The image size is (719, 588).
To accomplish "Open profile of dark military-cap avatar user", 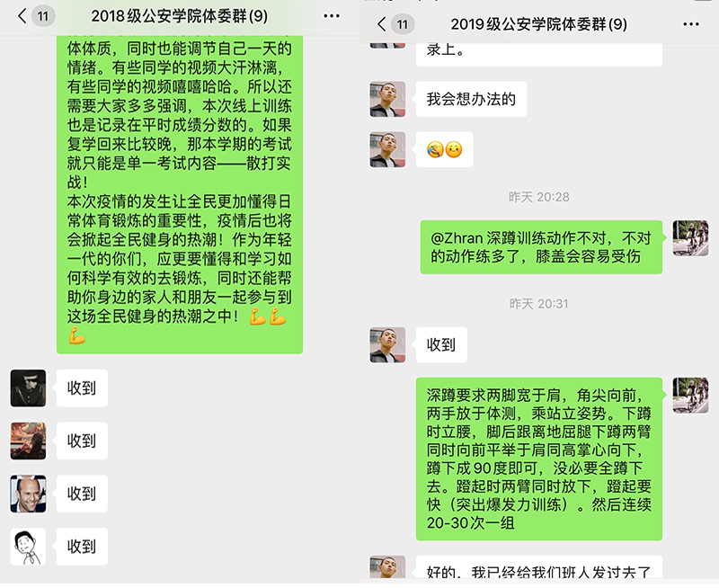I will tap(28, 388).
